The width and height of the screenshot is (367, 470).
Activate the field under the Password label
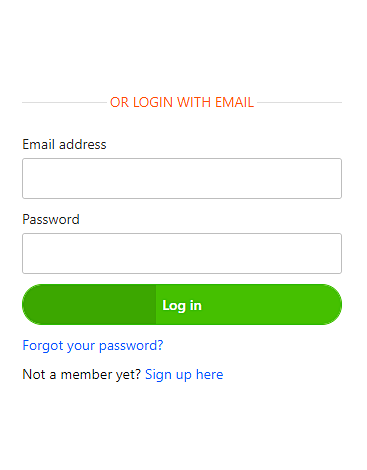[x=182, y=253]
